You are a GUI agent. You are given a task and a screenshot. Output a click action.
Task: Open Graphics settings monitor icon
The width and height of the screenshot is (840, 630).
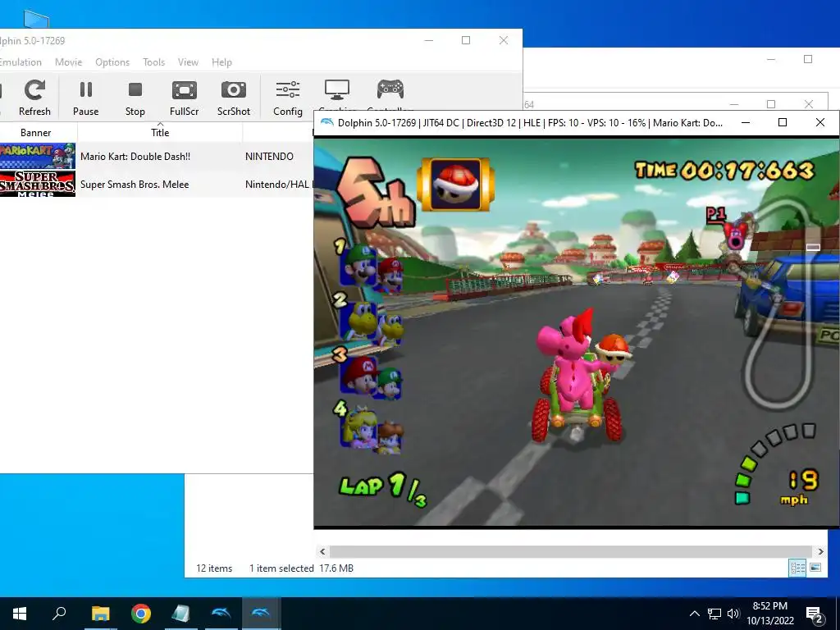point(337,91)
